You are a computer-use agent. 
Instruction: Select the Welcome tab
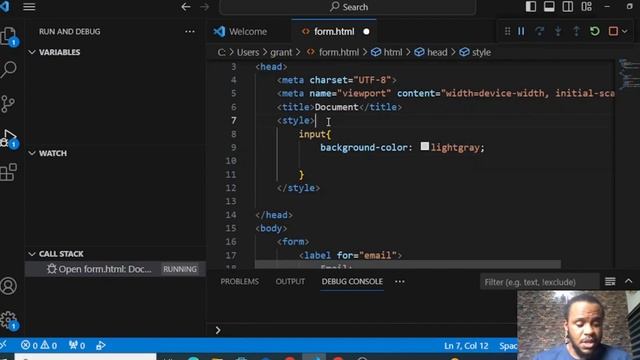pos(240,31)
